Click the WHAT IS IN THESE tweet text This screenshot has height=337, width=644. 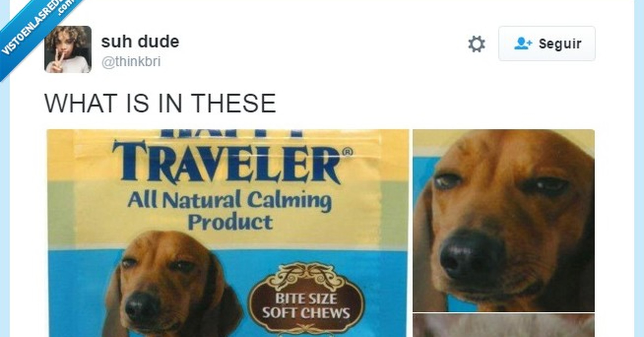160,103
